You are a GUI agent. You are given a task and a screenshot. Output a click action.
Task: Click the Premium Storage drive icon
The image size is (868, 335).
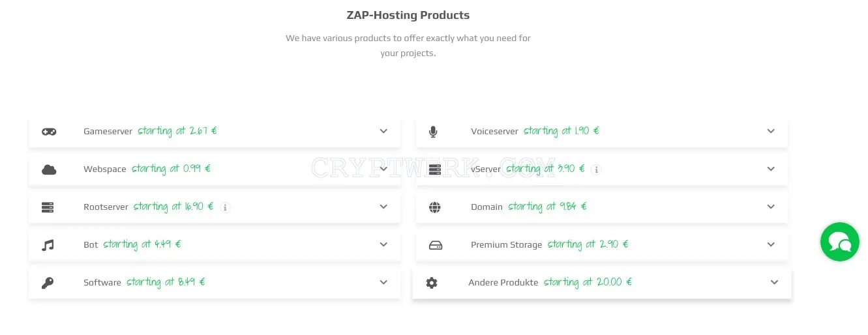pyautogui.click(x=436, y=245)
